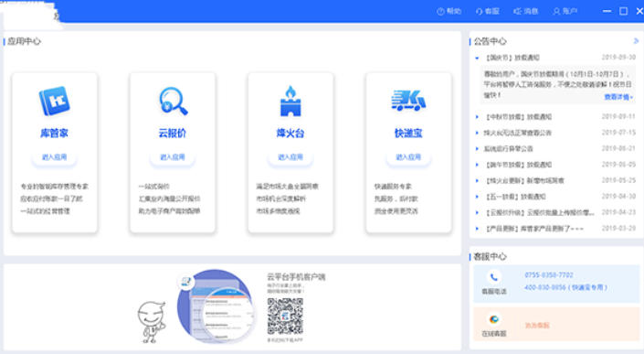Click the online customer service chat icon
Screen dimensions: 644x354
coord(494,319)
